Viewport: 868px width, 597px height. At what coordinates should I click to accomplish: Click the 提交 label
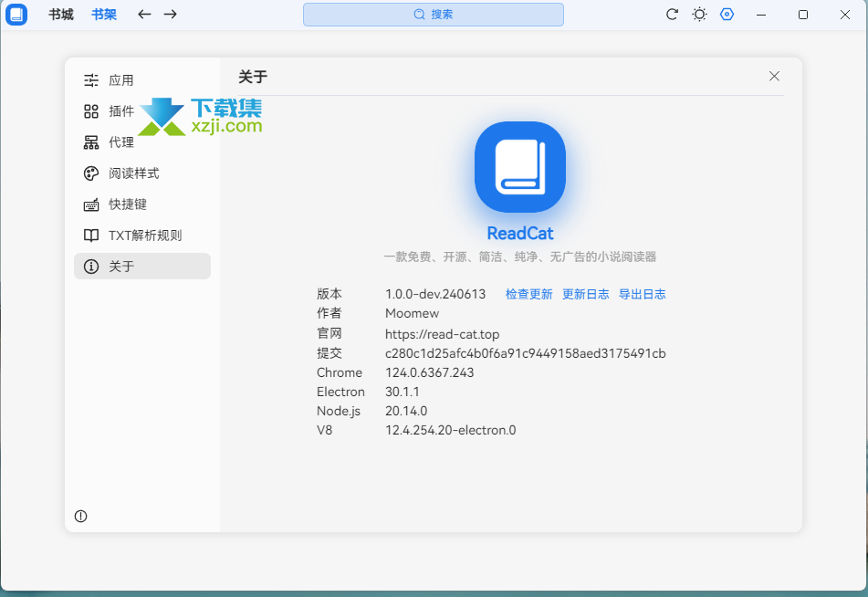(329, 353)
